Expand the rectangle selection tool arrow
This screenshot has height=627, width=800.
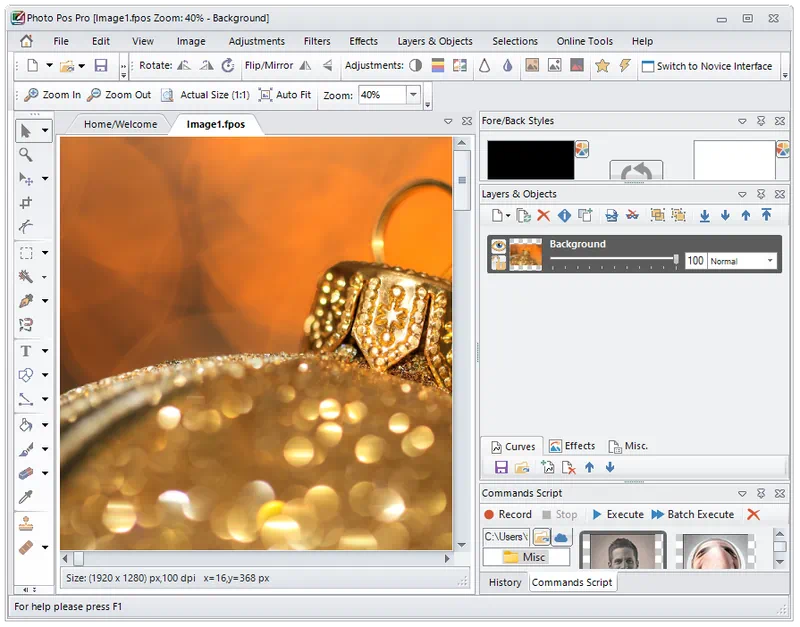[45, 253]
